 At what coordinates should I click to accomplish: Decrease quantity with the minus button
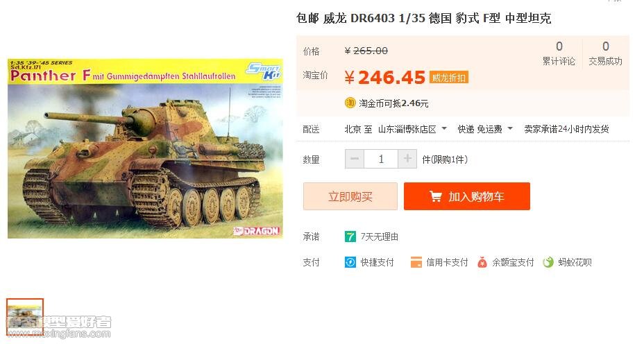click(355, 159)
